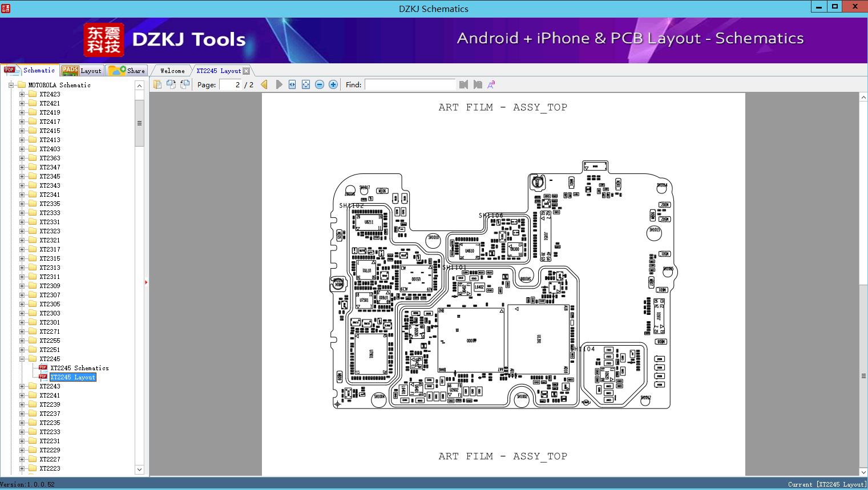Click the match case icon beside Find

[491, 84]
